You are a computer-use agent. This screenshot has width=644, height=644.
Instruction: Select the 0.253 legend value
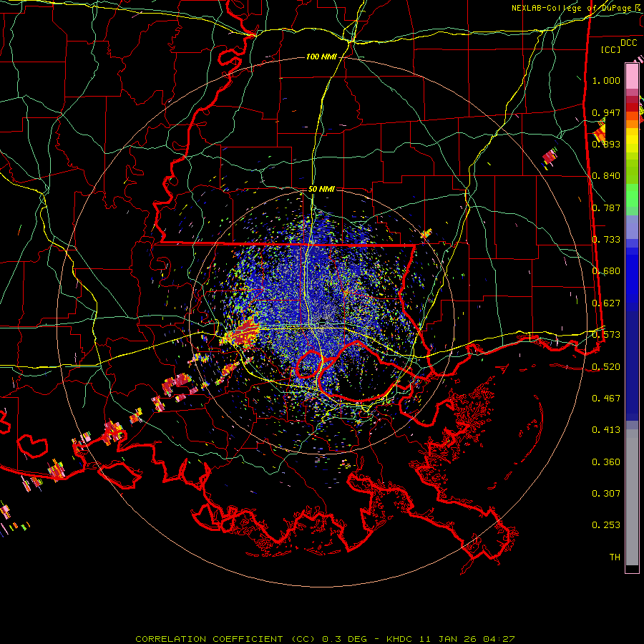tap(606, 525)
